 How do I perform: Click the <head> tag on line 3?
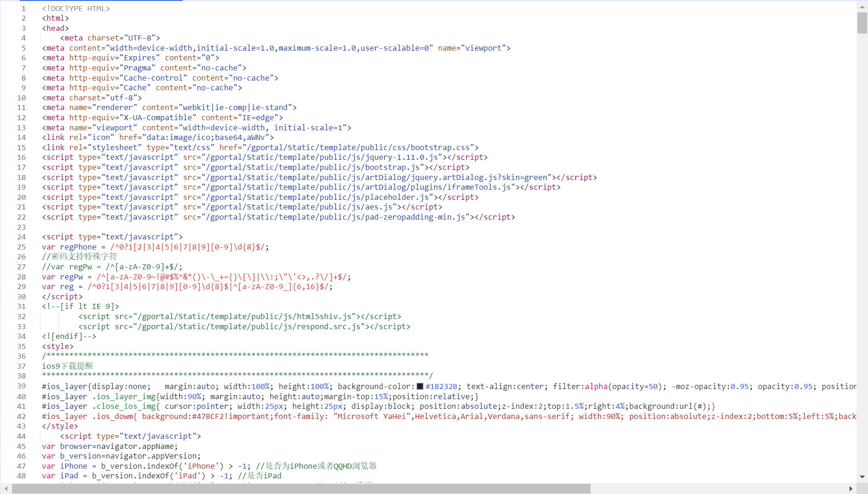55,28
